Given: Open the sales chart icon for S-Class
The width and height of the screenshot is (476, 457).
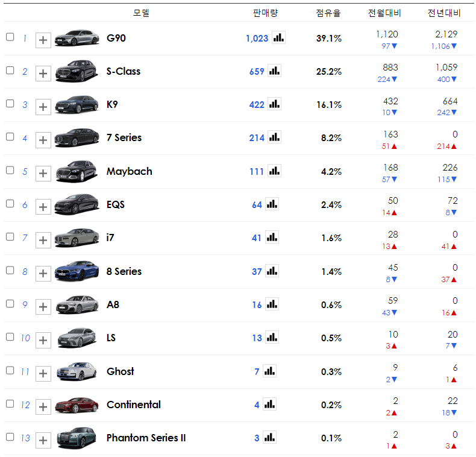Looking at the screenshot, I should 274,71.
